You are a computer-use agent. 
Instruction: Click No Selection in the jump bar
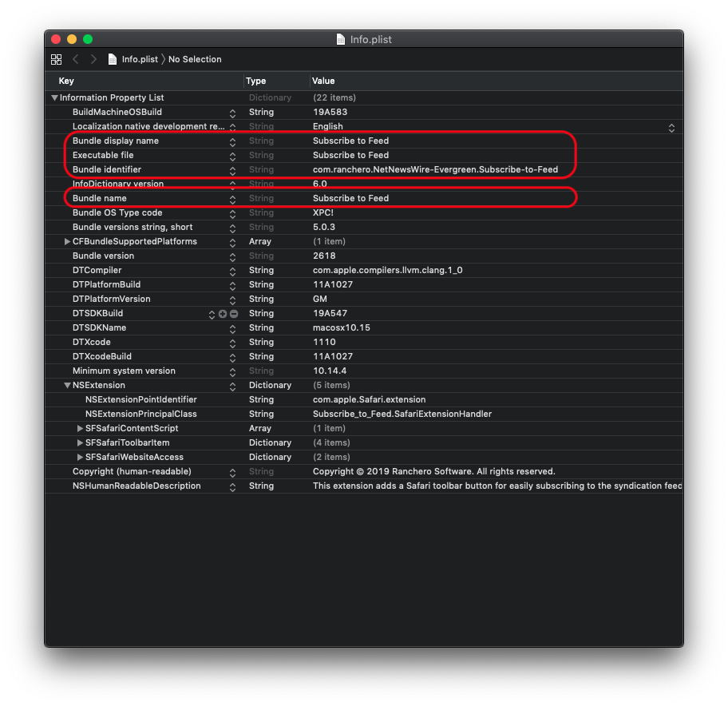click(195, 59)
